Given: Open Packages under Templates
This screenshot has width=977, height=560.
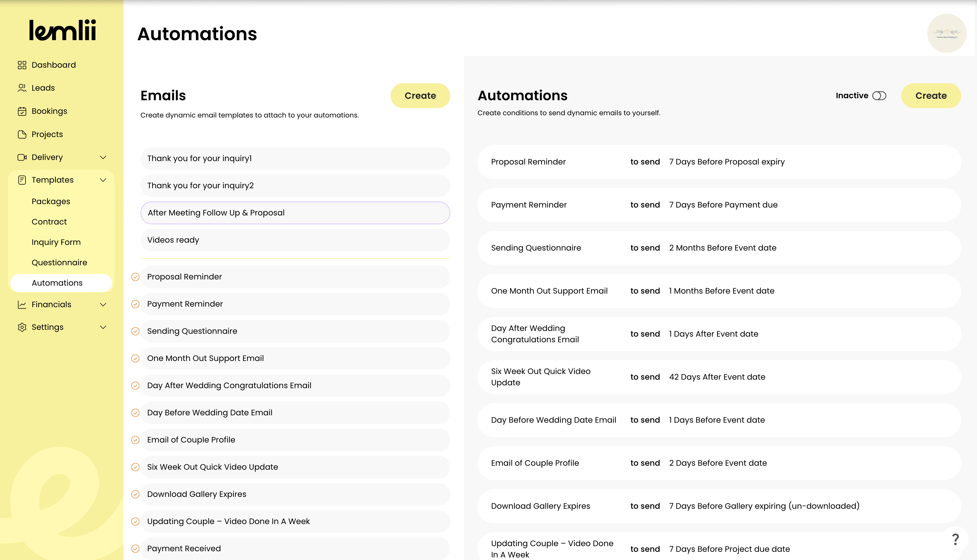Looking at the screenshot, I should pyautogui.click(x=51, y=202).
